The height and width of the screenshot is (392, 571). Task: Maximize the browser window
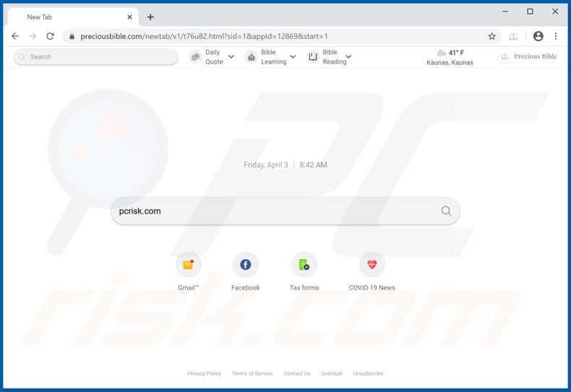(530, 12)
